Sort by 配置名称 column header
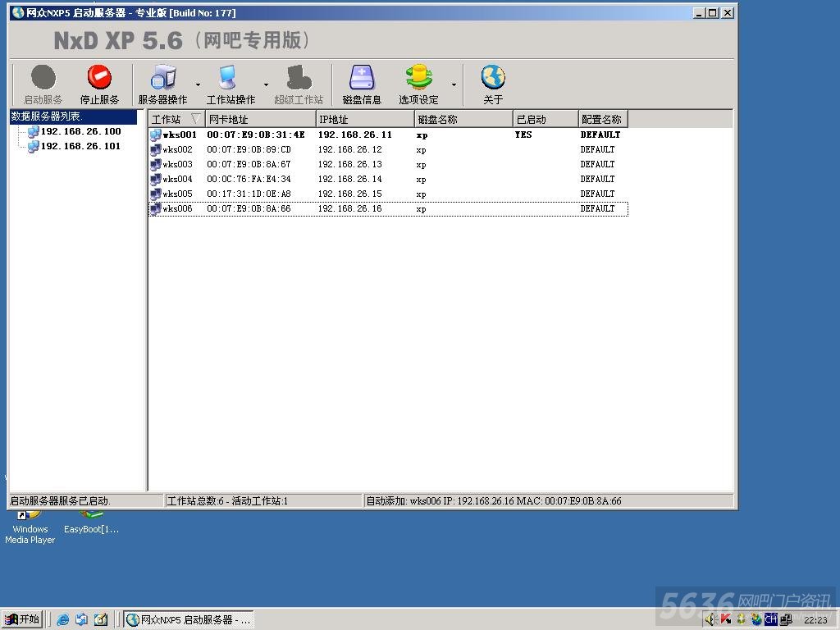Image resolution: width=840 pixels, height=630 pixels. (x=603, y=119)
